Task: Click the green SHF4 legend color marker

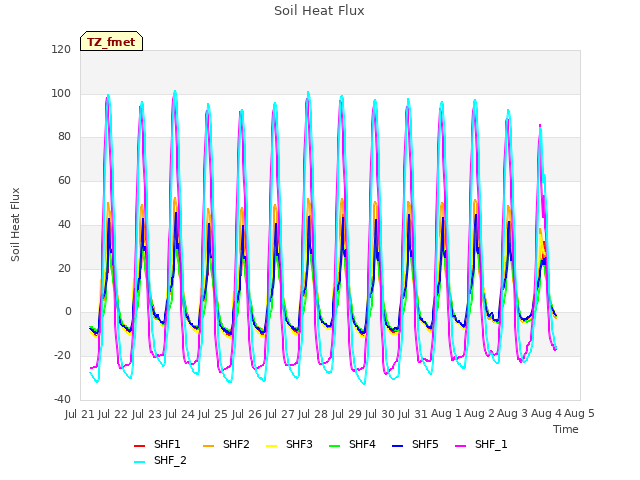Action: pyautogui.click(x=334, y=446)
